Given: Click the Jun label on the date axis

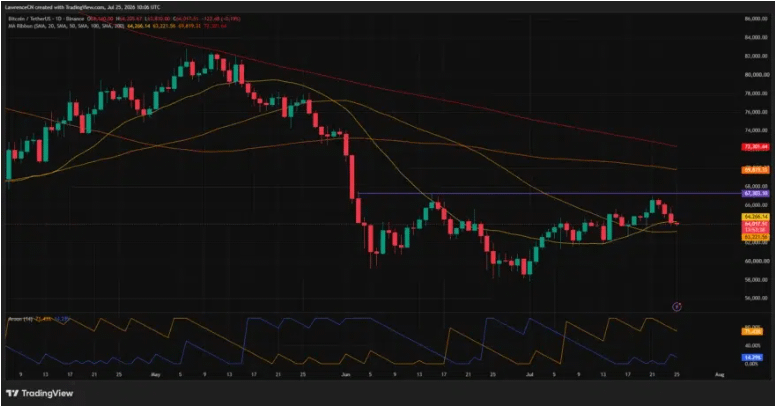Looking at the screenshot, I should point(345,375).
